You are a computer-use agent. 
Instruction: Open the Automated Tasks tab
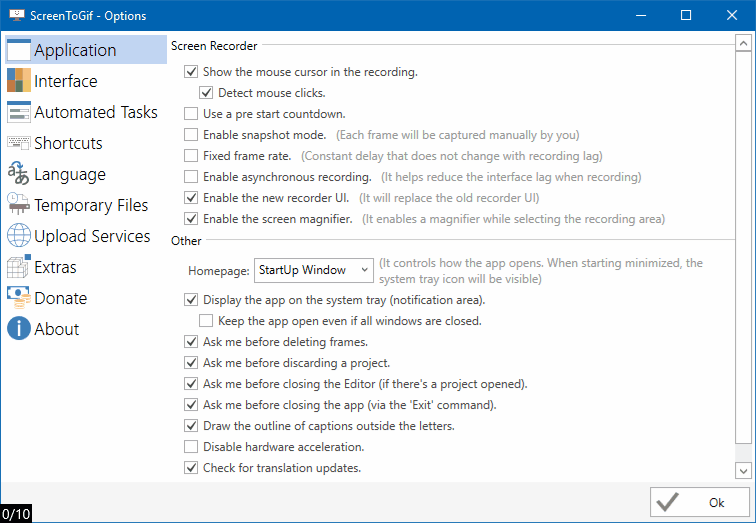tap(86, 112)
